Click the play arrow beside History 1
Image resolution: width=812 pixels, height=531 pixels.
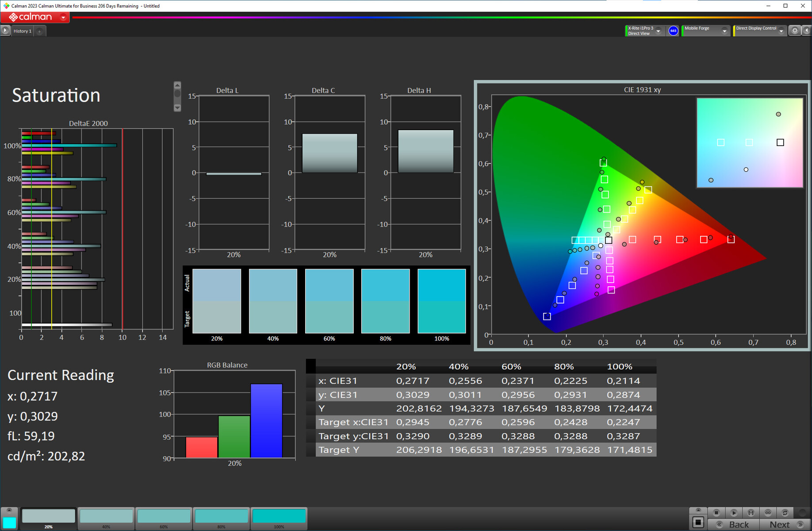click(5, 31)
